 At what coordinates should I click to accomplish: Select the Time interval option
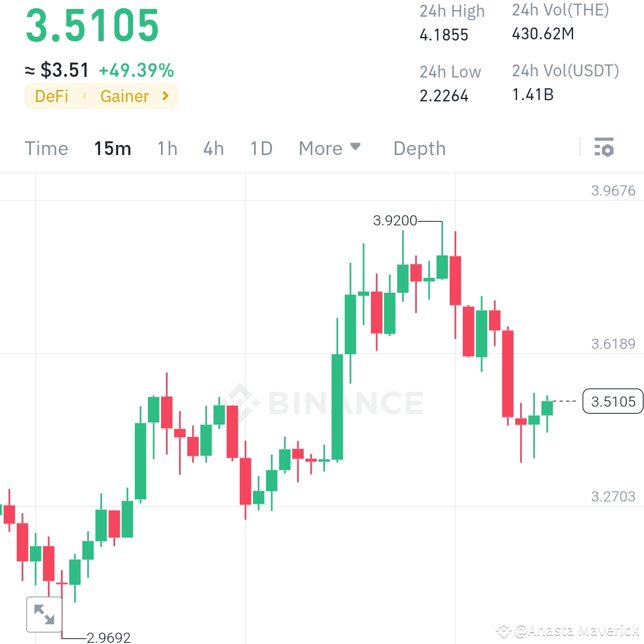point(47,148)
